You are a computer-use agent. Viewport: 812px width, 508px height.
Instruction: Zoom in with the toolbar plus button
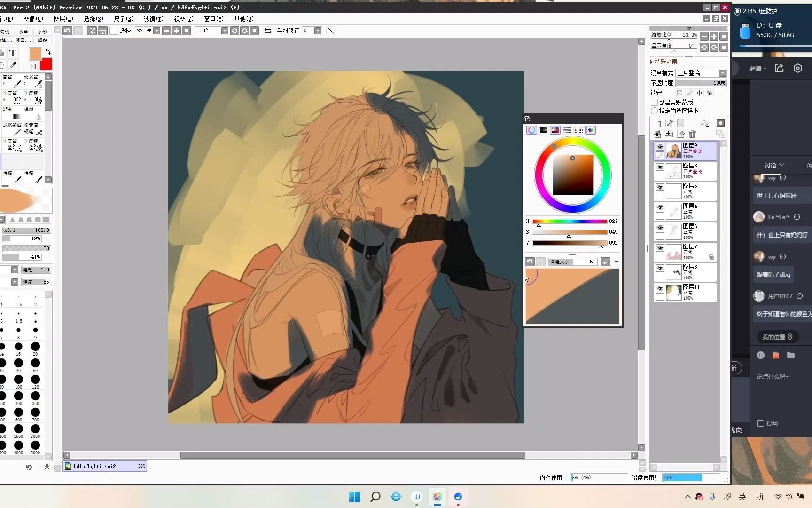176,31
